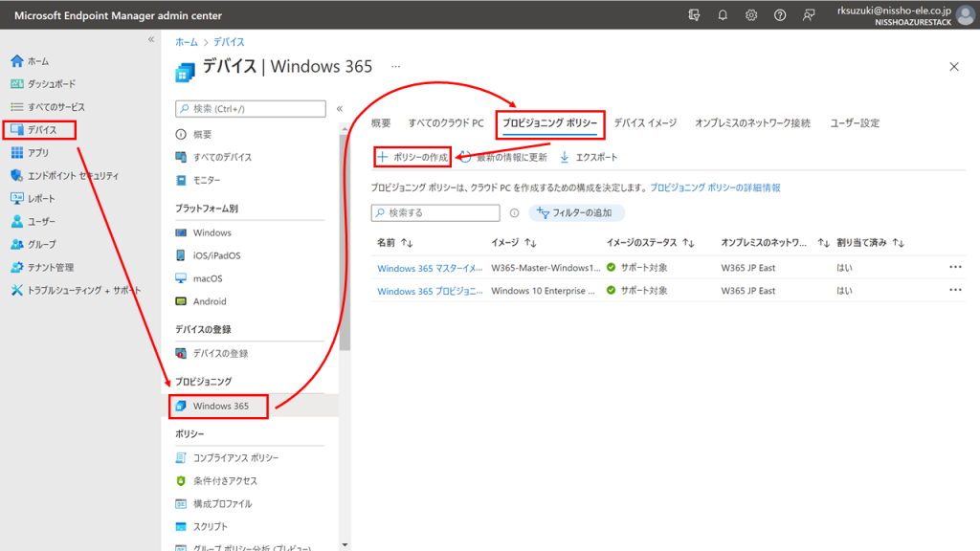Switch to オンプレミスのネットワーク接続 tab

pyautogui.click(x=752, y=123)
